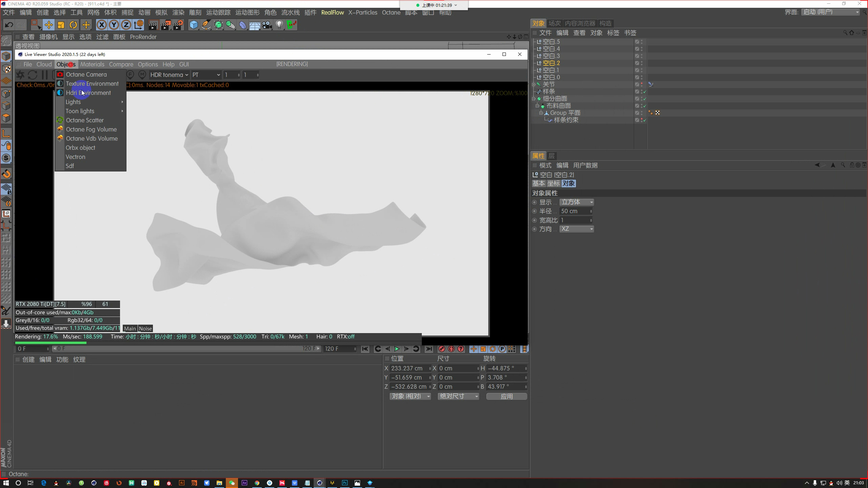Click the RTX off status icon in render bar
The image size is (868, 488).
point(346,337)
